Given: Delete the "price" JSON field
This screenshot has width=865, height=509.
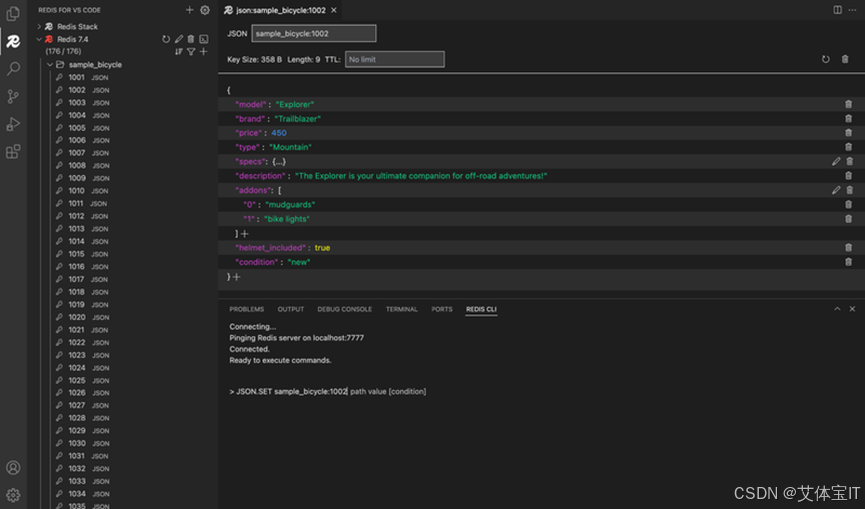Looking at the screenshot, I should click(x=848, y=133).
